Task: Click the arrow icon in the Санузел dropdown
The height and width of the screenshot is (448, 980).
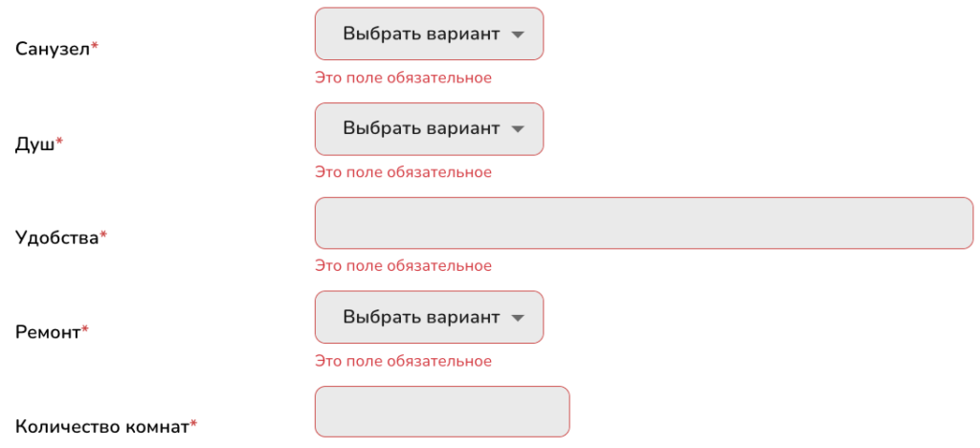Action: (518, 34)
